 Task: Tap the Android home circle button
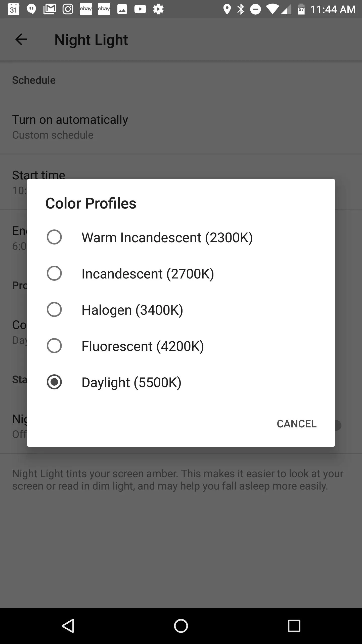[x=181, y=626]
